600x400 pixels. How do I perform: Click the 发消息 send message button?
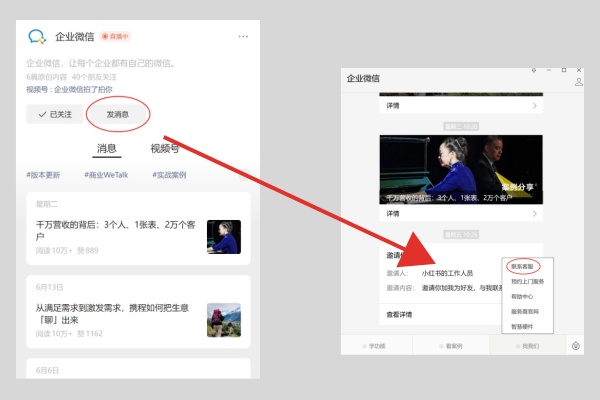pos(118,114)
